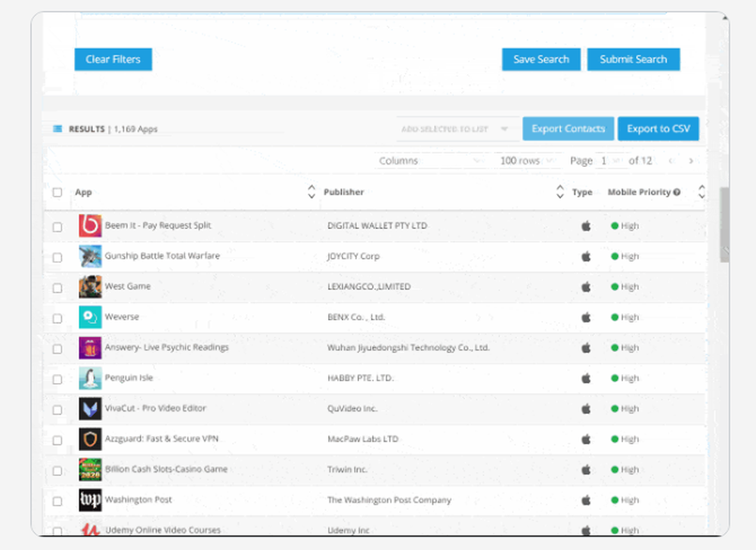Click the Answery psychic readings app icon

(x=90, y=348)
